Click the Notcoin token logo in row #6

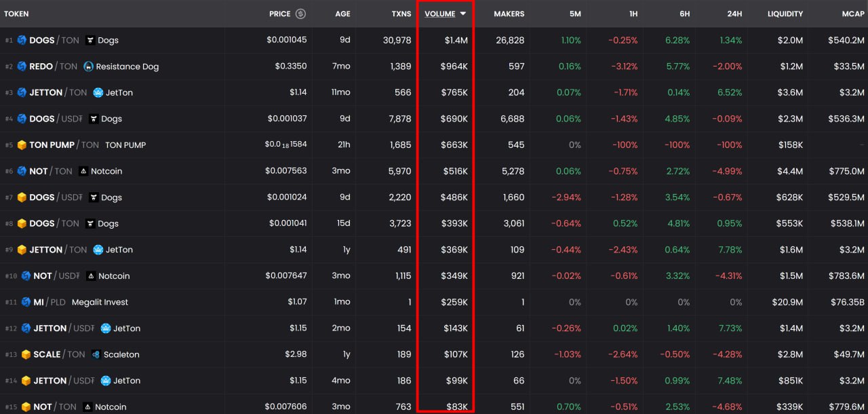pos(83,171)
